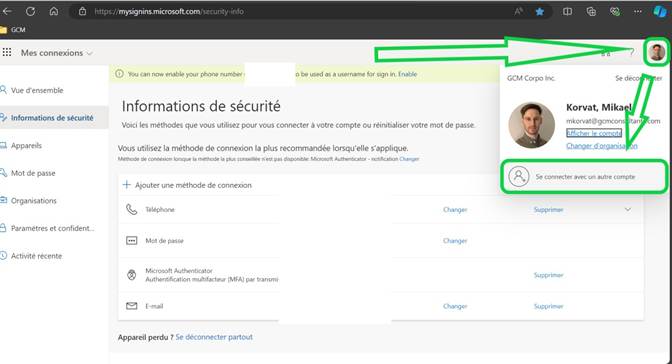Click the GCM Corpo Inc. organization name

[x=531, y=78]
